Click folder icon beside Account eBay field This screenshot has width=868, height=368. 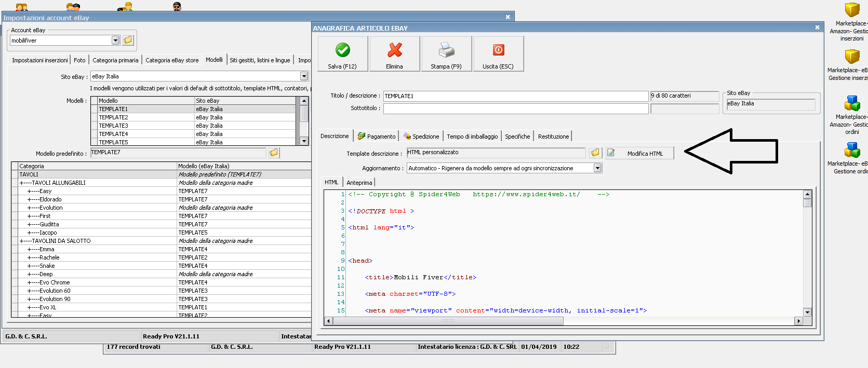128,40
